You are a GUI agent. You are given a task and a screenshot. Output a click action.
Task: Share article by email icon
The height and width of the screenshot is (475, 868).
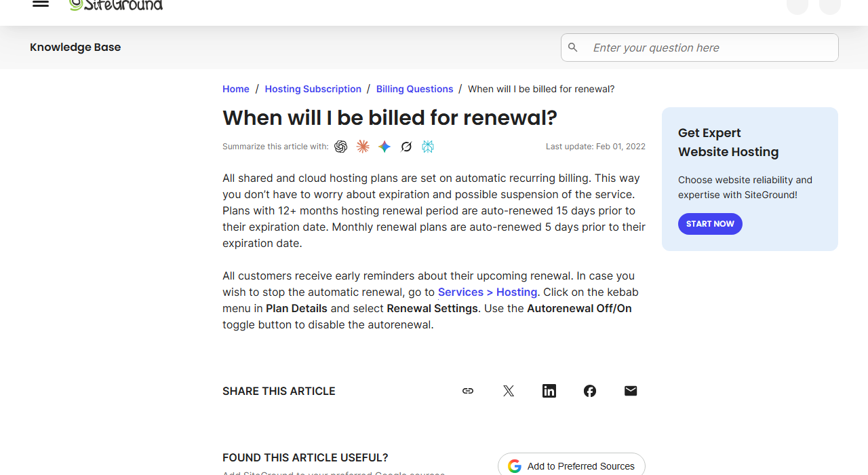click(631, 391)
